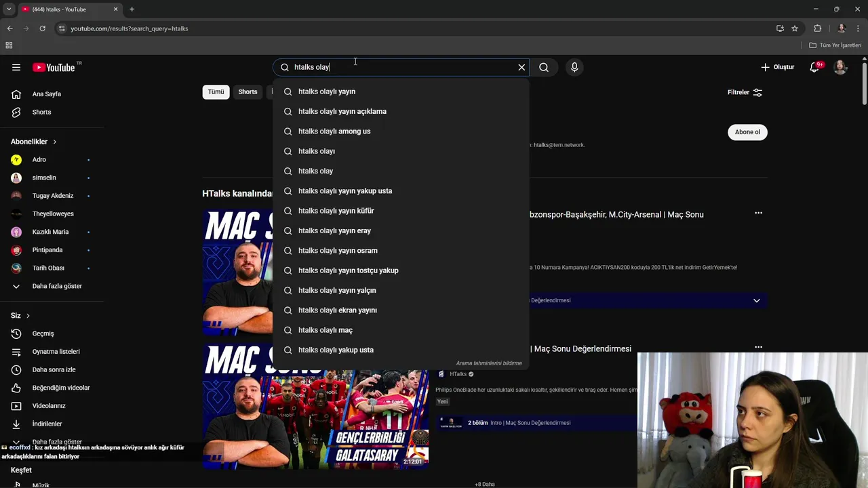This screenshot has width=868, height=488.
Task: Clear the search box with X icon
Action: pyautogui.click(x=521, y=67)
